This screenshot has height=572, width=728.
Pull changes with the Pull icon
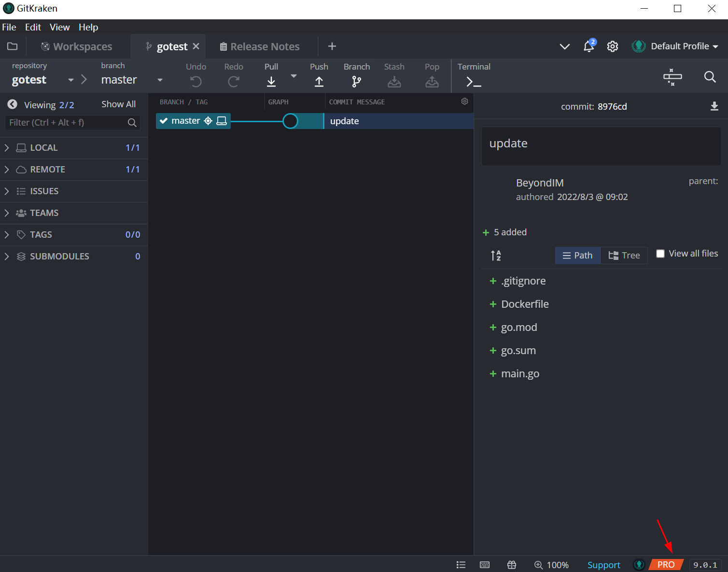(x=271, y=82)
